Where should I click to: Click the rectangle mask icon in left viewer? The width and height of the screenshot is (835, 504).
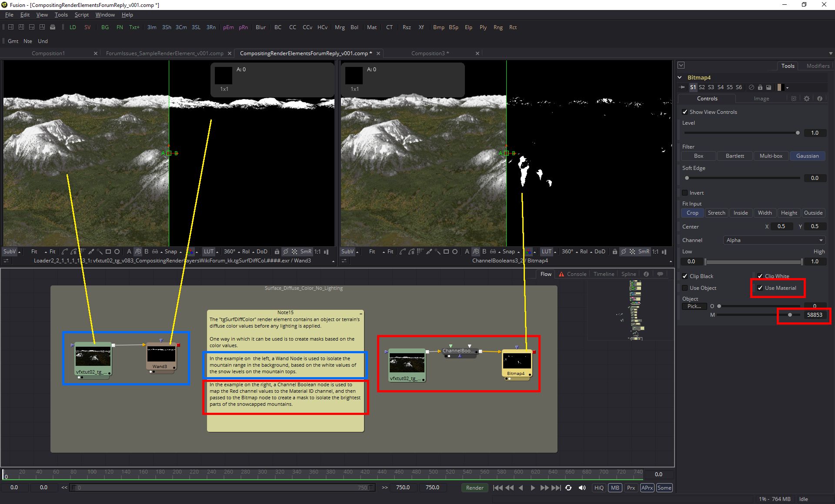pos(108,252)
